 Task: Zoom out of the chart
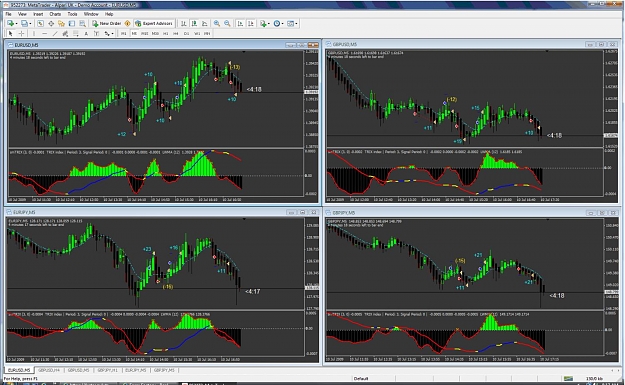[x=227, y=24]
